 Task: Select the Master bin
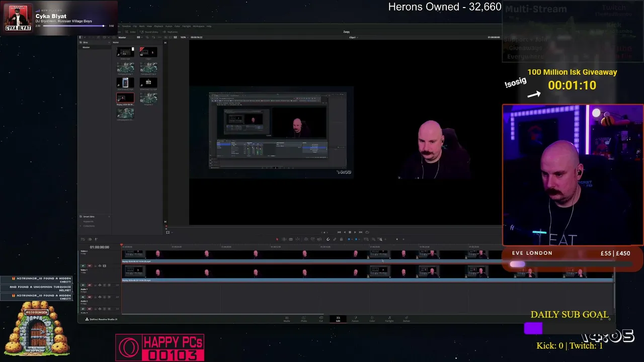tap(86, 47)
